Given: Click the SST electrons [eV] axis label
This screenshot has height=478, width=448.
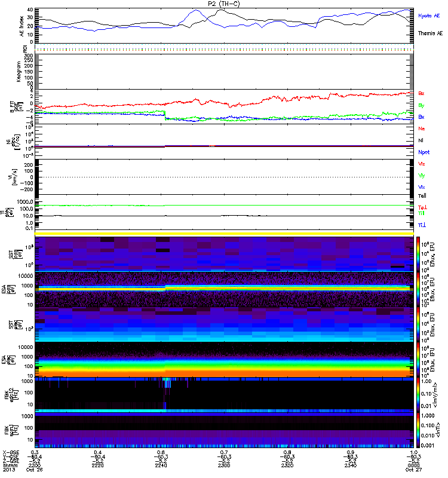Looking at the screenshot, I should 16,324.
